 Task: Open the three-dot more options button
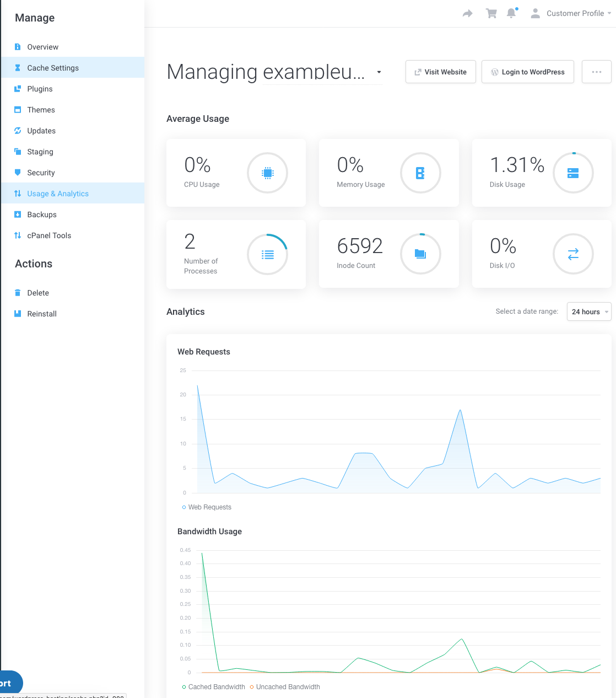coord(596,72)
